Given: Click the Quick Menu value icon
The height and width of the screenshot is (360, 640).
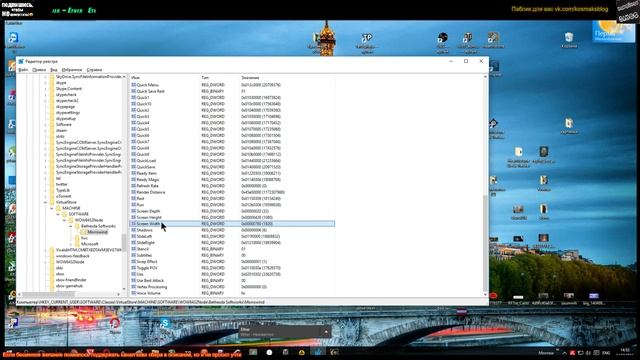Looking at the screenshot, I should tap(133, 85).
